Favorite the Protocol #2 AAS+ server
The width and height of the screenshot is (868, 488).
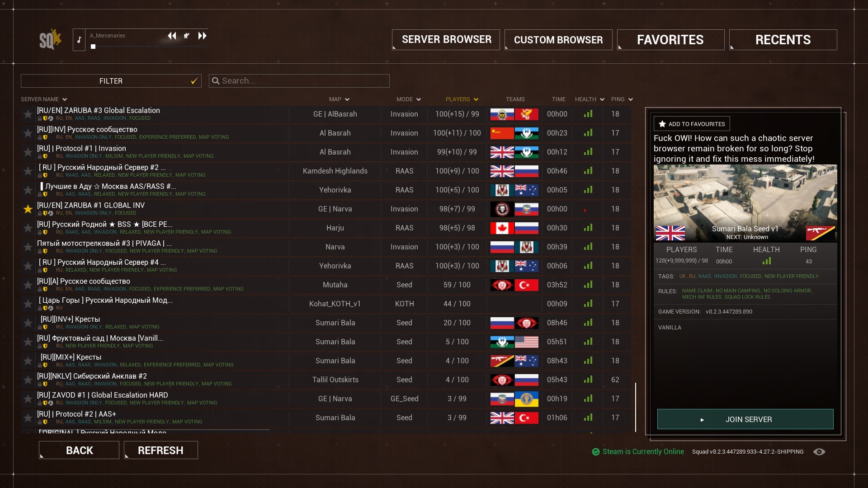pyautogui.click(x=28, y=418)
